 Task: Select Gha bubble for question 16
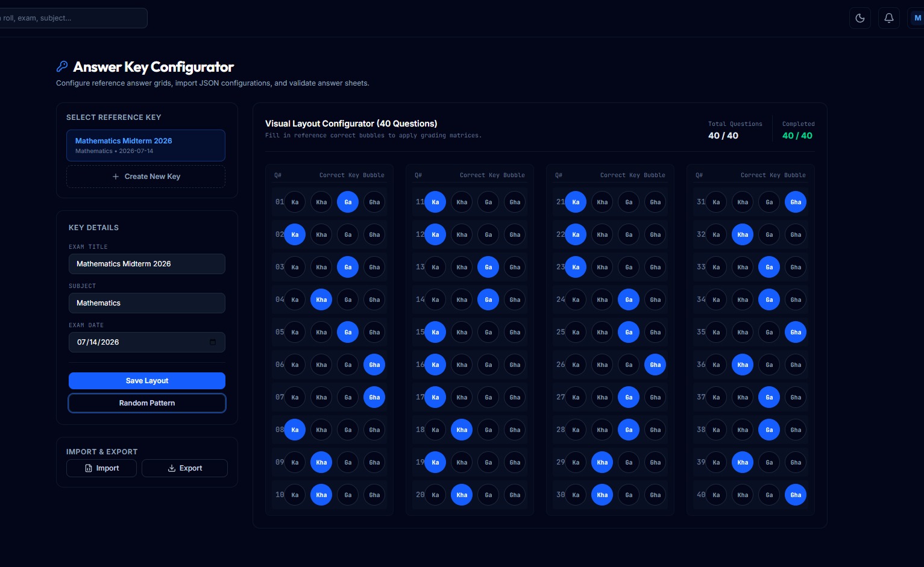point(515,365)
